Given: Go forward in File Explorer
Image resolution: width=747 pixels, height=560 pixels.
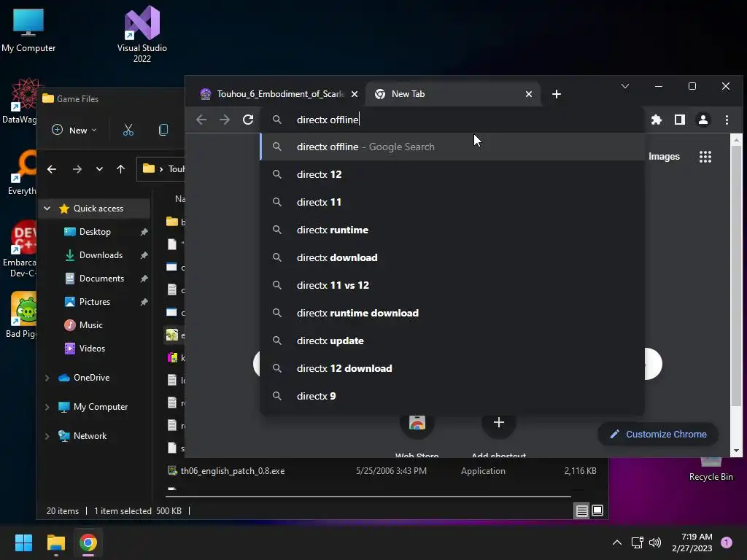Looking at the screenshot, I should tap(77, 169).
